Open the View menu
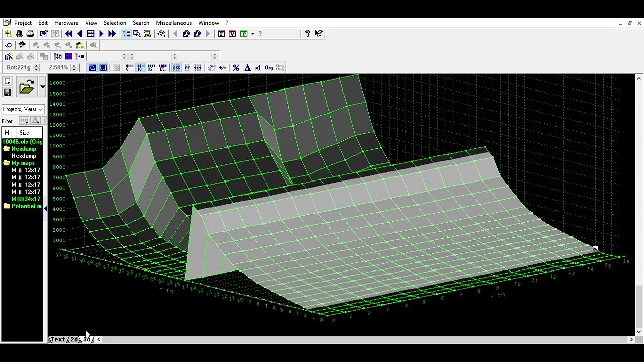Screen dimensions: 644x362 point(91,23)
